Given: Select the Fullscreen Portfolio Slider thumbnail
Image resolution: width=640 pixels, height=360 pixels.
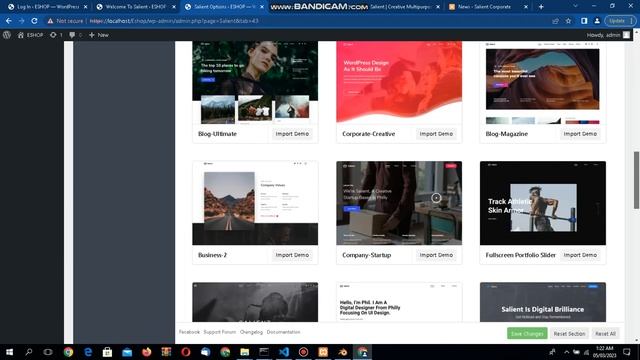Looking at the screenshot, I should pyautogui.click(x=543, y=203).
